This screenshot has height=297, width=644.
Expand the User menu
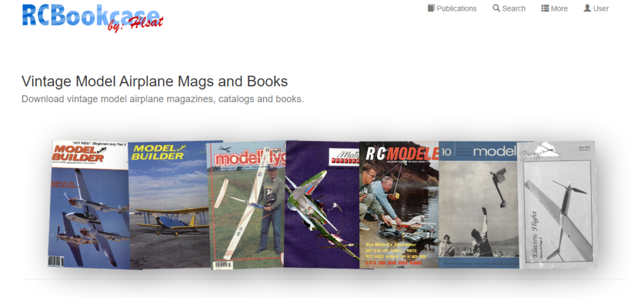pyautogui.click(x=596, y=9)
